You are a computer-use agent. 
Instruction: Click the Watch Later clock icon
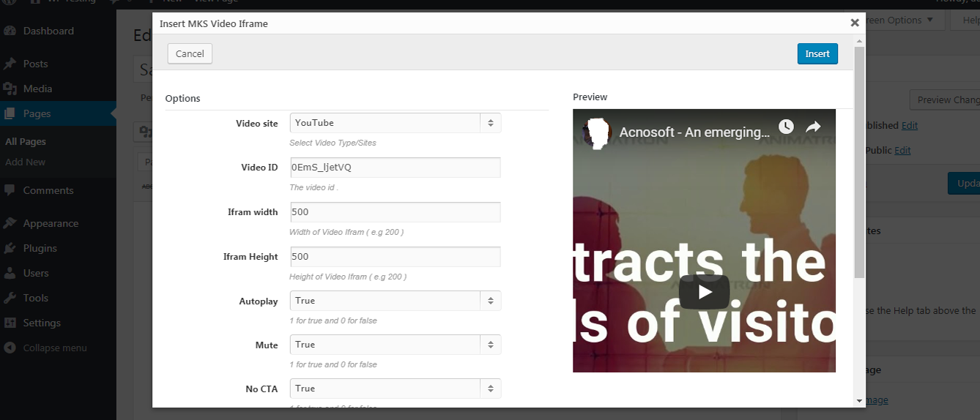pyautogui.click(x=786, y=127)
